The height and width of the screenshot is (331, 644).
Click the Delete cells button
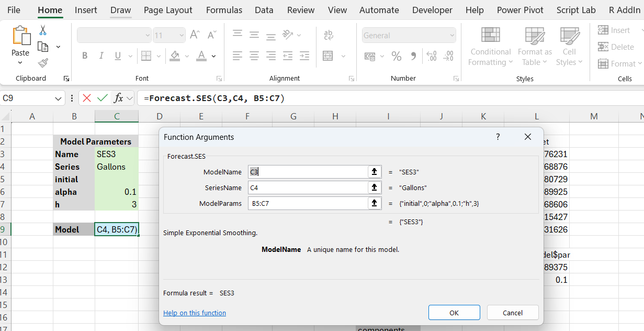[x=616, y=47]
